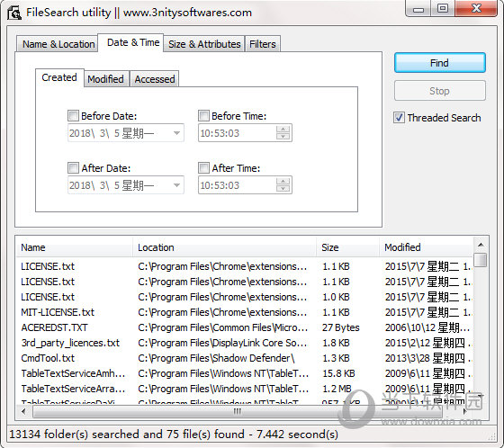Click the status bar search summary text
The image size is (504, 448).
point(174,435)
